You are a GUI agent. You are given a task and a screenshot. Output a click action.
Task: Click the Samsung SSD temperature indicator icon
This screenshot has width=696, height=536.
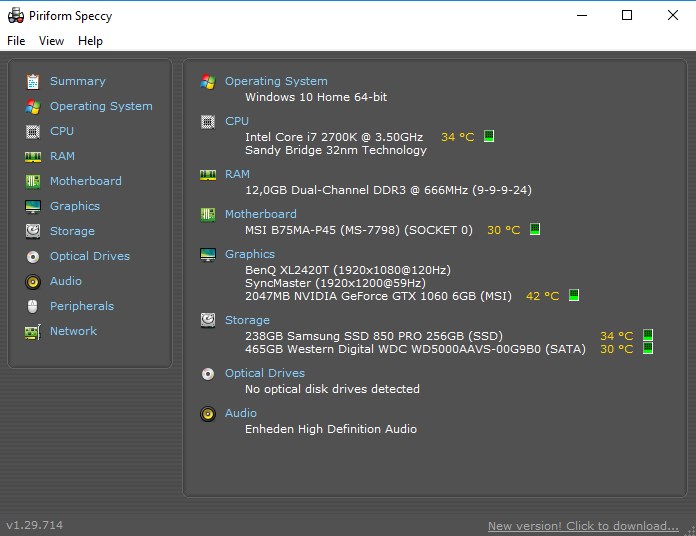[648, 336]
